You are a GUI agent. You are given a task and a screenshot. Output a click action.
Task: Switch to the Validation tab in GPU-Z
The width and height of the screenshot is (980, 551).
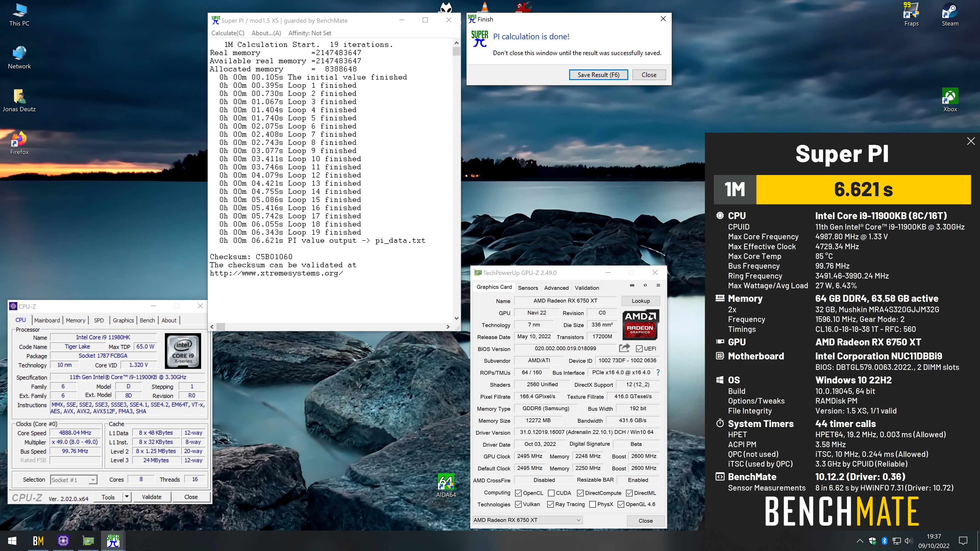coord(587,287)
